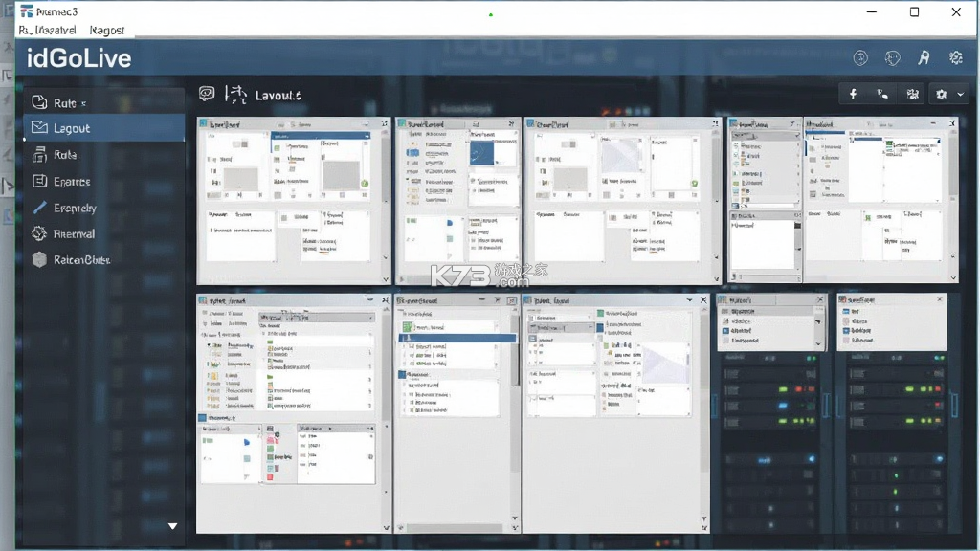Open the Nagost menu in the menu bar
The height and width of the screenshot is (551, 980).
click(107, 30)
